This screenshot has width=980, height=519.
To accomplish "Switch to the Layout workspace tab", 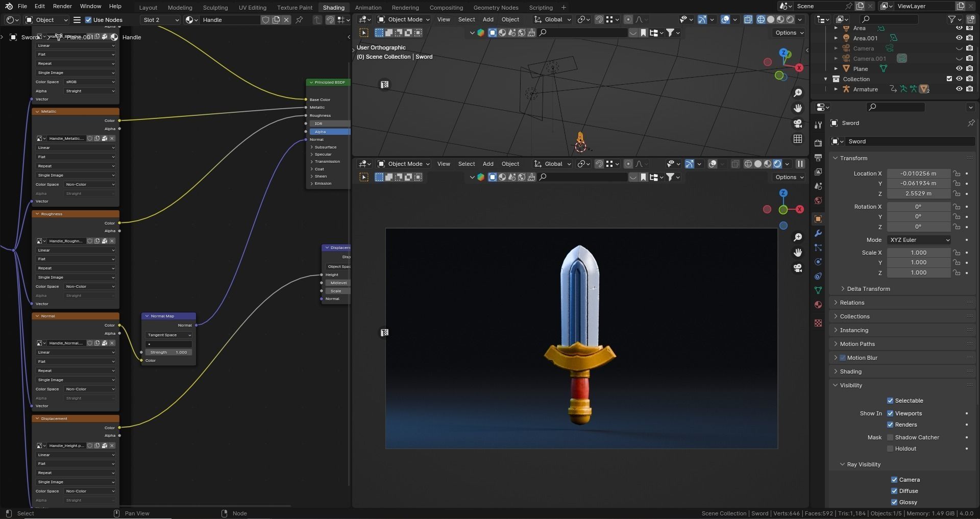I will click(x=148, y=8).
